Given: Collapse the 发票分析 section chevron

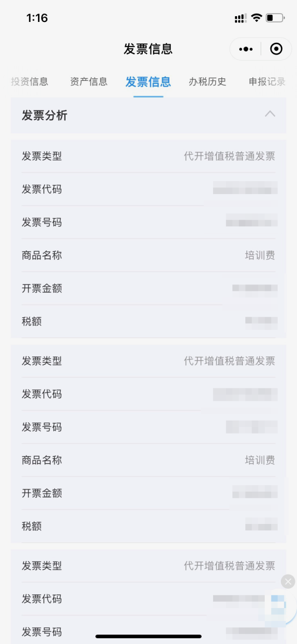Looking at the screenshot, I should click(270, 114).
